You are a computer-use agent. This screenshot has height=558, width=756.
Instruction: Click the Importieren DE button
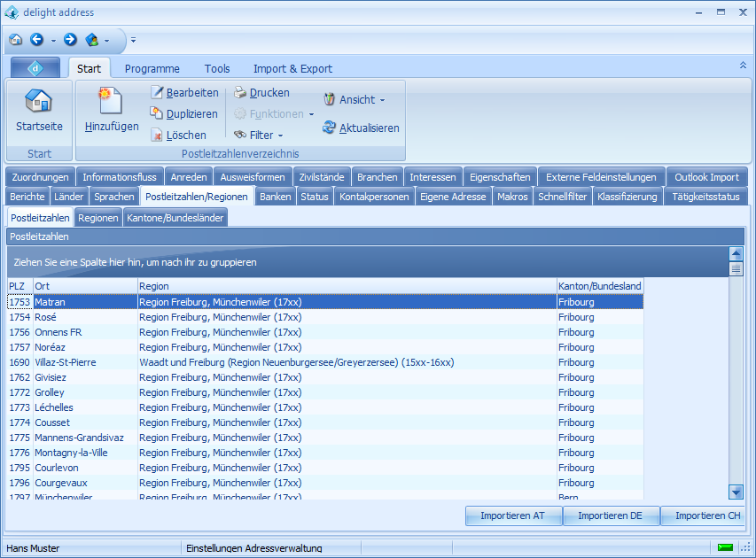click(x=610, y=515)
